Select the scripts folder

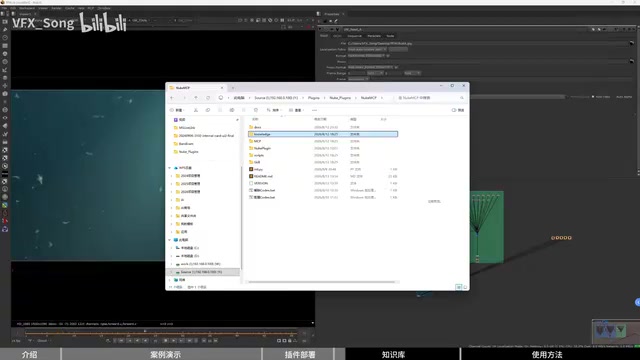coord(322,155)
